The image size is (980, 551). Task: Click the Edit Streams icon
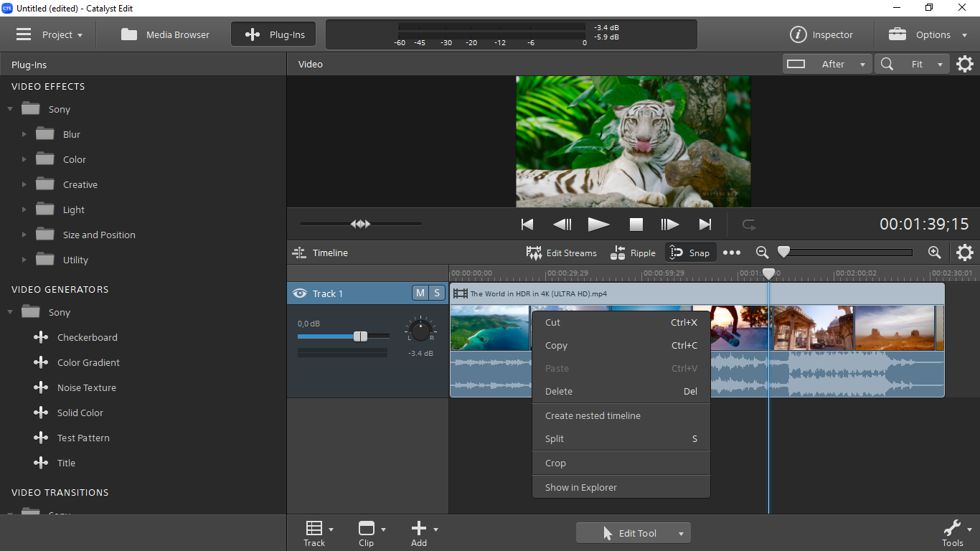coord(534,253)
